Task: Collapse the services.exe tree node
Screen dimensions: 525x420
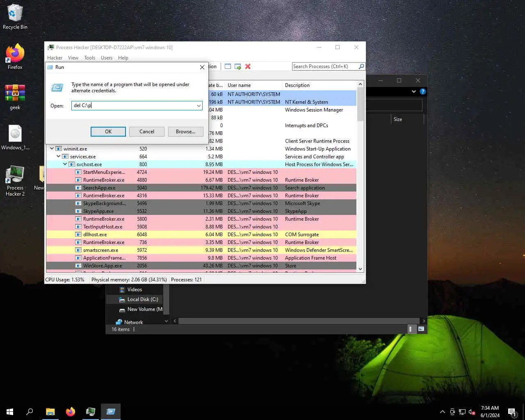Action: point(58,156)
